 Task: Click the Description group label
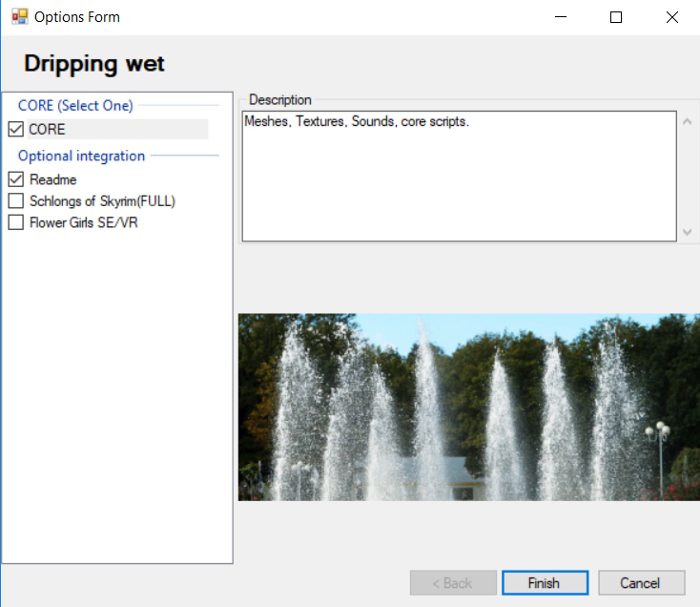279,99
